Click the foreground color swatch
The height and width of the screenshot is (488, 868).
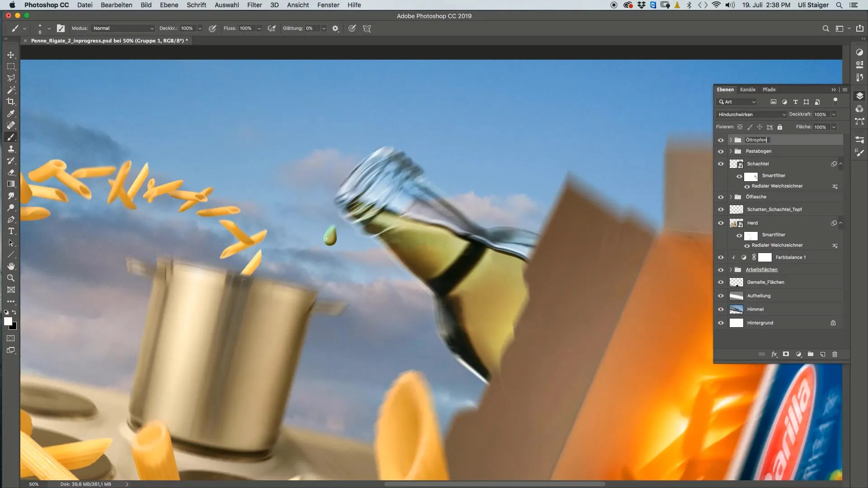[8, 321]
